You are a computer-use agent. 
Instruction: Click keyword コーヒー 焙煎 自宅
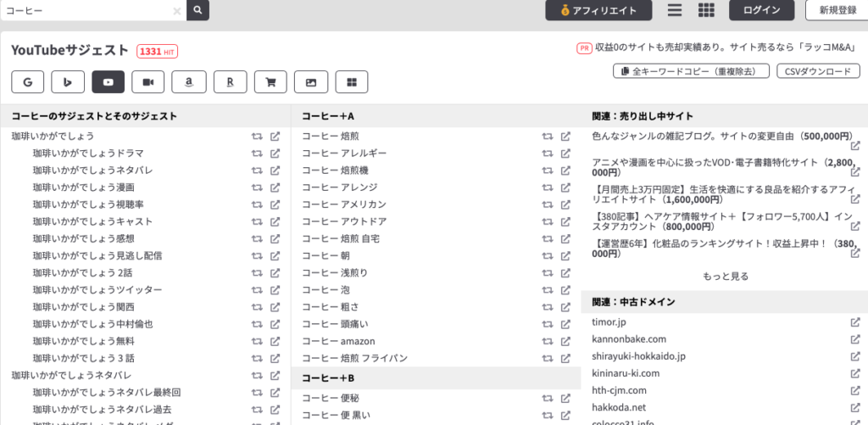click(x=341, y=239)
